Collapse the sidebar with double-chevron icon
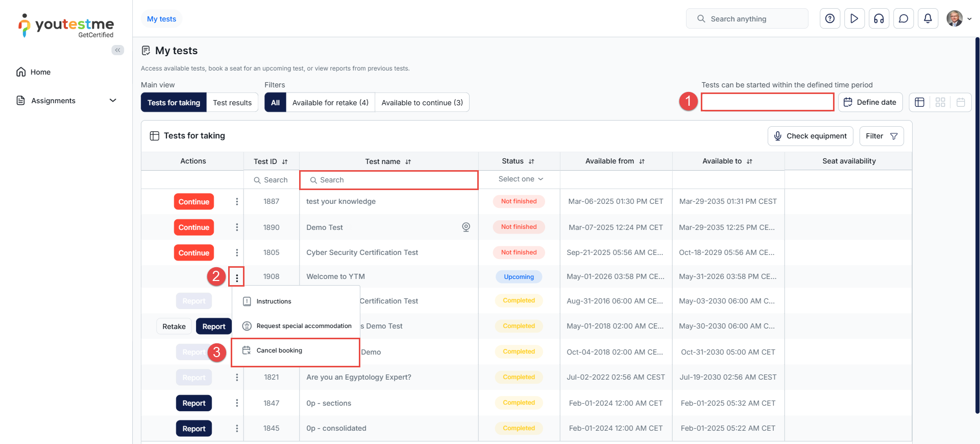This screenshot has width=980, height=444. (118, 50)
